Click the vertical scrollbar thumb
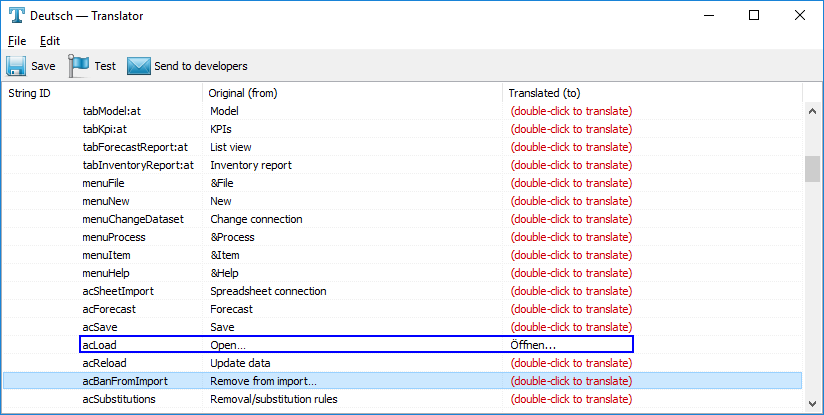Viewport: 824px width, 415px height. pyautogui.click(x=812, y=168)
